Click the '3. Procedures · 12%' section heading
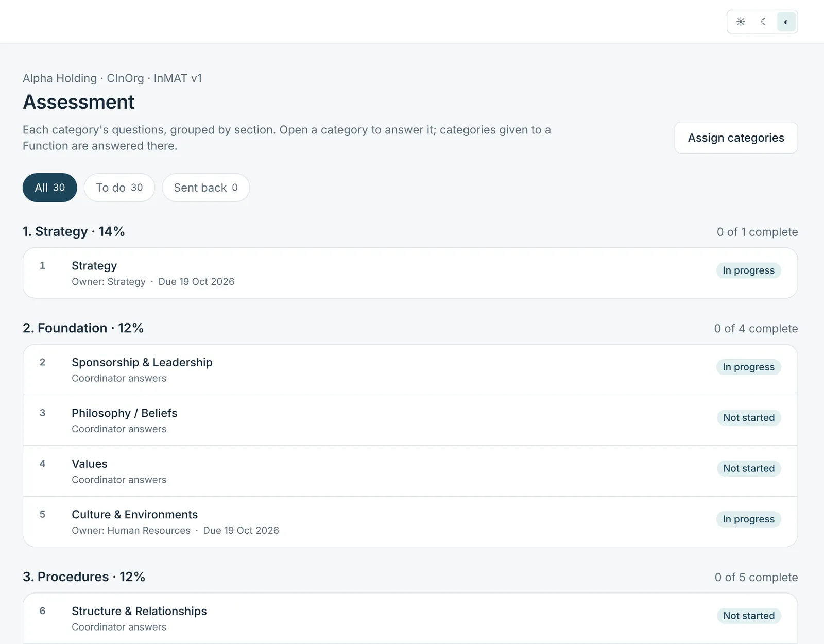The width and height of the screenshot is (824, 644). coord(84,577)
